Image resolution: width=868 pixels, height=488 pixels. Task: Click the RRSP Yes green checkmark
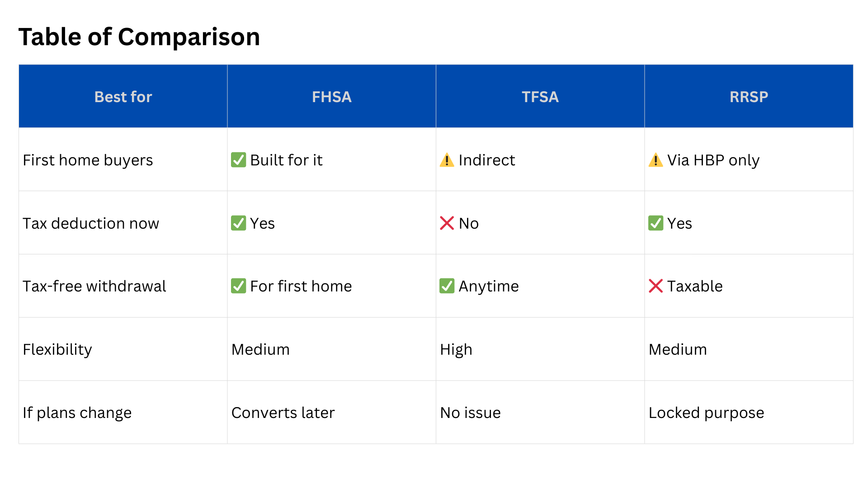tap(656, 223)
